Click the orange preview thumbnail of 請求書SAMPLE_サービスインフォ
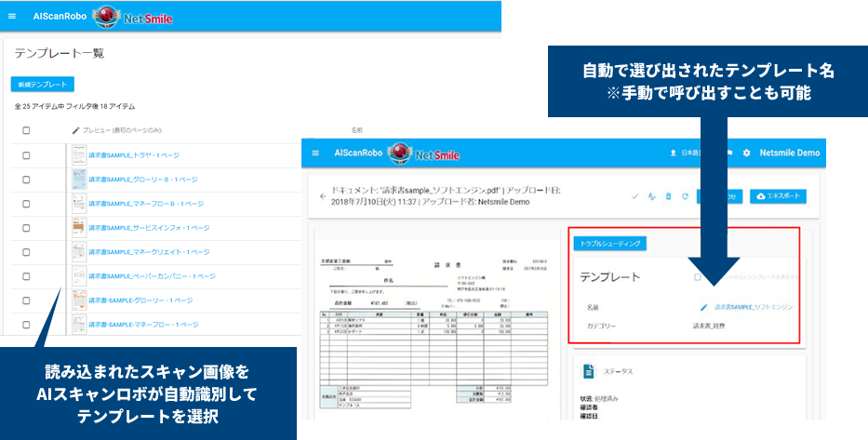This screenshot has height=440, width=868. (79, 228)
